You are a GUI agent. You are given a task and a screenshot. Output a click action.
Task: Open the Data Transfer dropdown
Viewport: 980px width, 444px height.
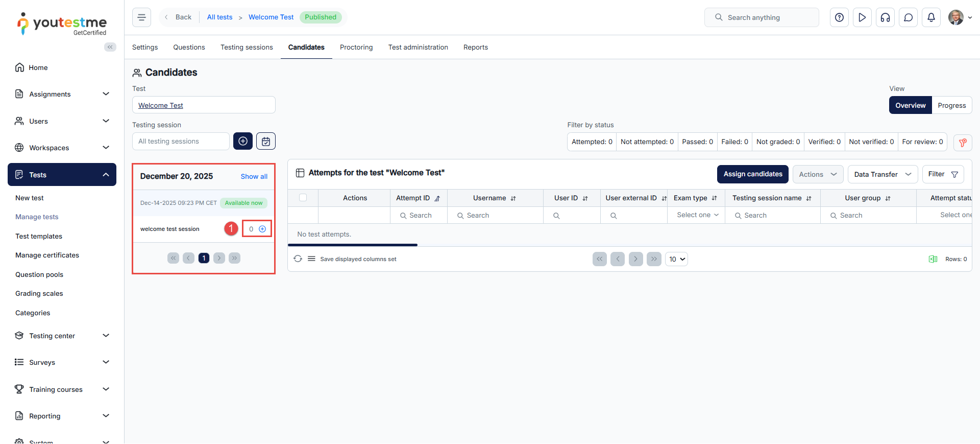coord(883,174)
